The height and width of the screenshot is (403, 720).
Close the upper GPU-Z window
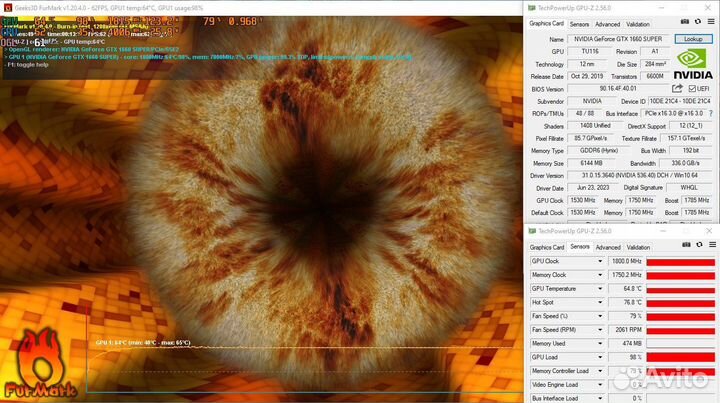708,8
